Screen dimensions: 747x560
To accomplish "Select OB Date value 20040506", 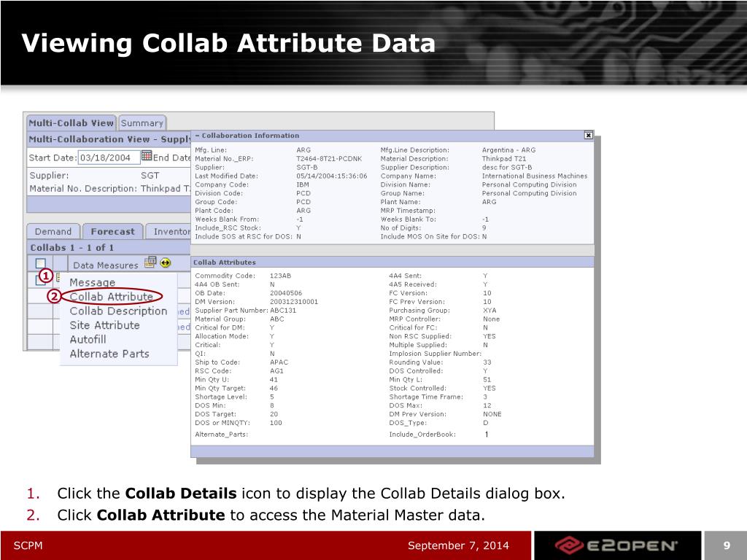I will point(286,293).
